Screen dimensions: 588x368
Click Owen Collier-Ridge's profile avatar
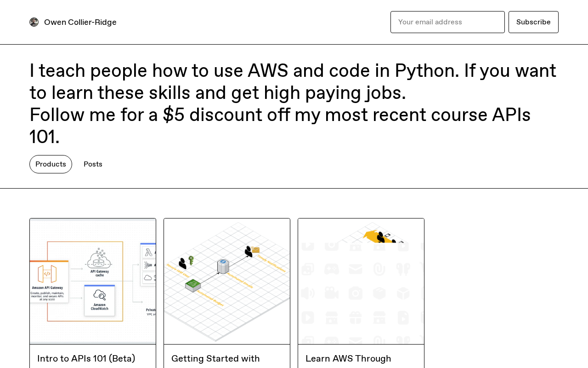tap(34, 22)
